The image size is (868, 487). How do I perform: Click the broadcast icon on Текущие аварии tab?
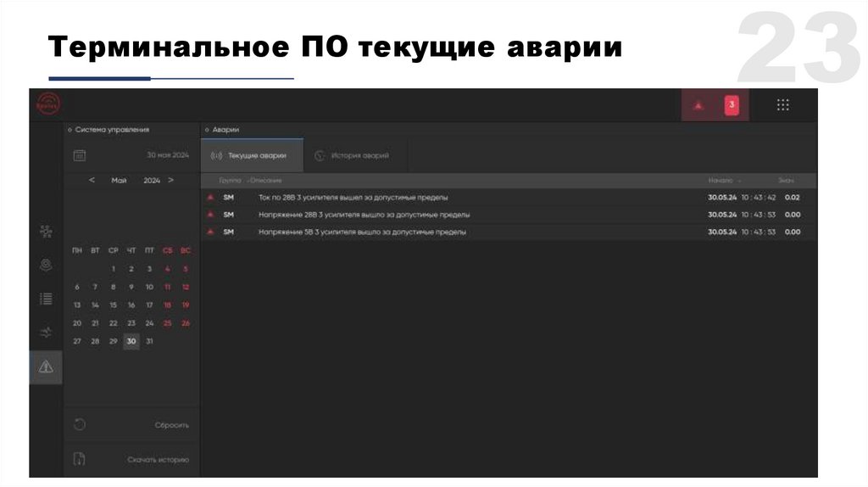pyautogui.click(x=216, y=155)
